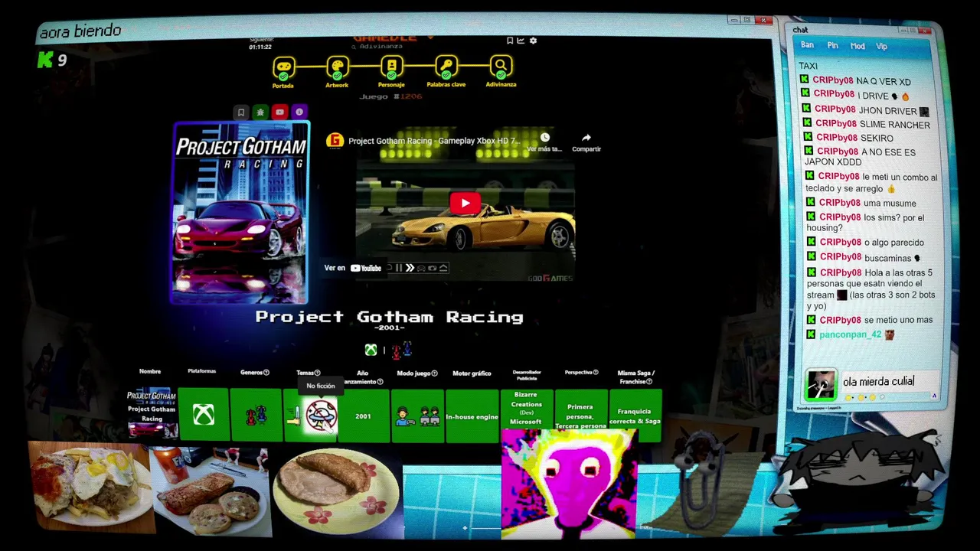Click the 2001 release year tile
The height and width of the screenshot is (551, 980).
click(364, 416)
